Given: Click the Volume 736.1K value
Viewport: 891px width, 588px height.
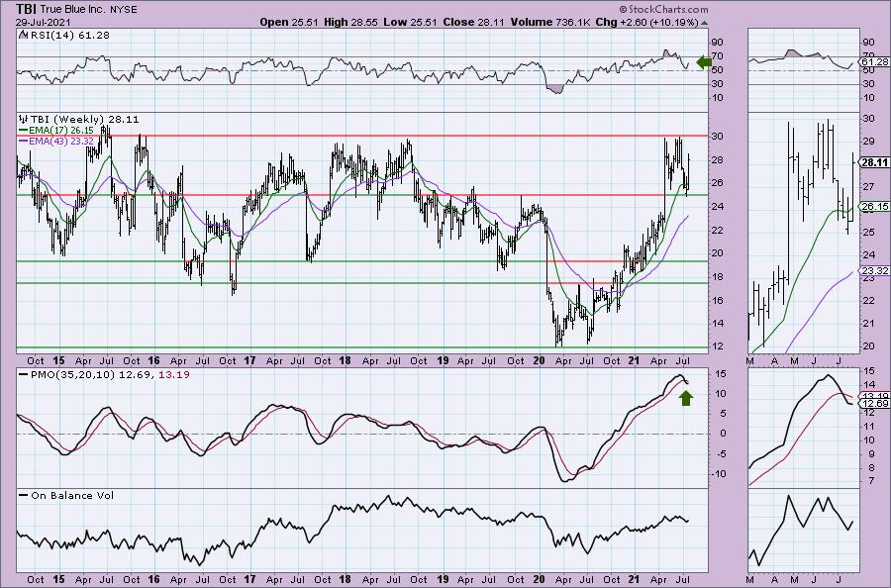Looking at the screenshot, I should click(550, 22).
